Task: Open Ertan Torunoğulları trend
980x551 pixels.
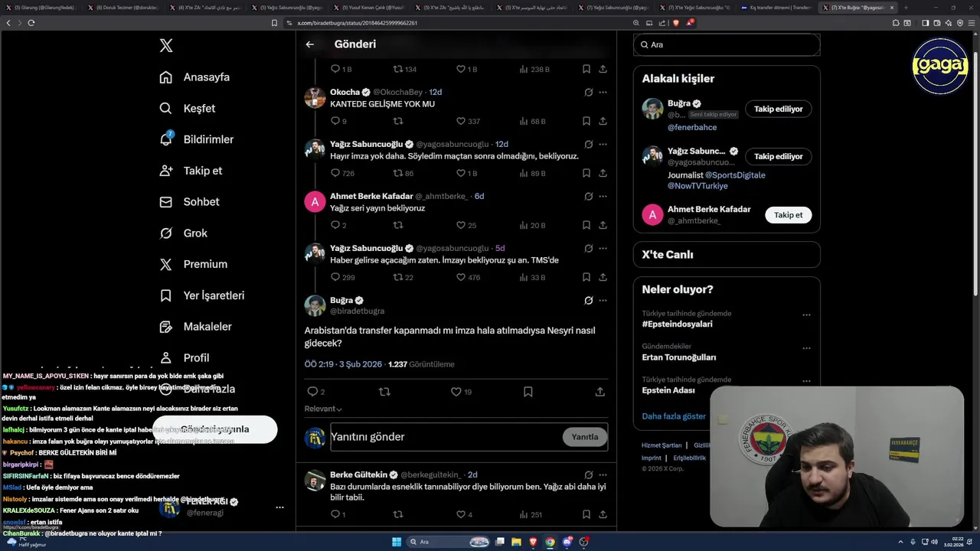Action: pyautogui.click(x=679, y=357)
